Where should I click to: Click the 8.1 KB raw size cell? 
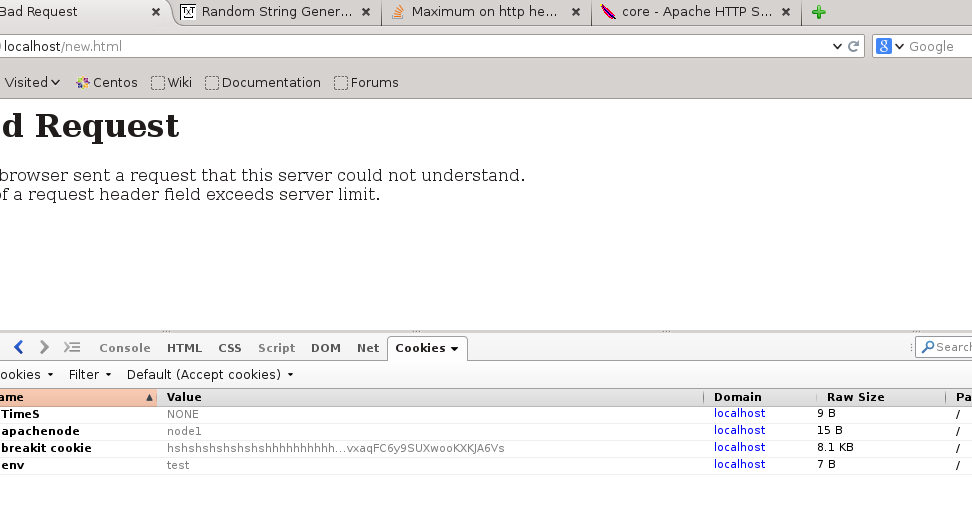[x=835, y=447]
